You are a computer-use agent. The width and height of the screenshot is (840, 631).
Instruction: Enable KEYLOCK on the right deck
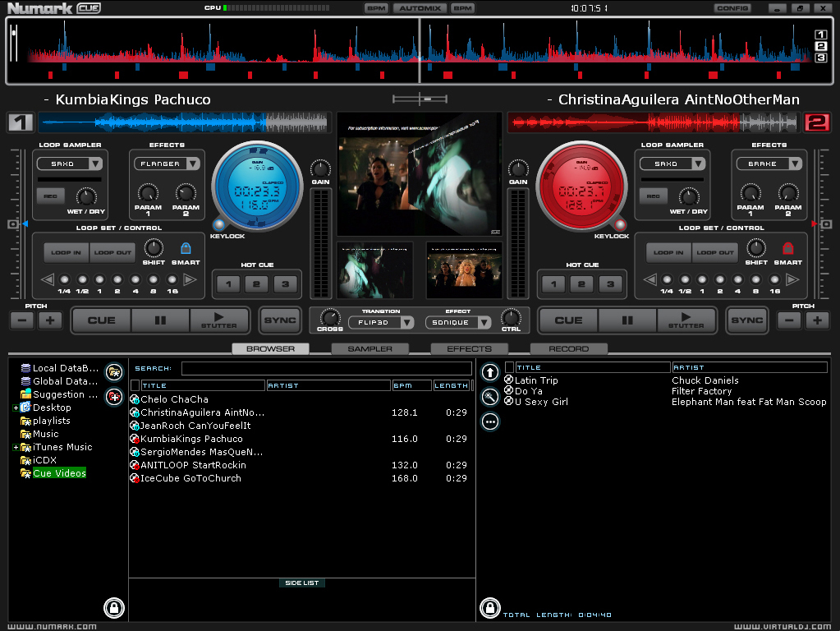click(x=621, y=224)
